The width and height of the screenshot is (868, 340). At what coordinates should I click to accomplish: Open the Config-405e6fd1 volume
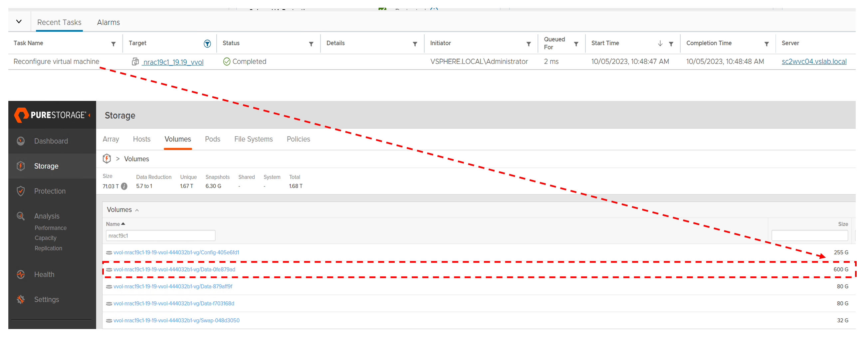[x=176, y=252]
